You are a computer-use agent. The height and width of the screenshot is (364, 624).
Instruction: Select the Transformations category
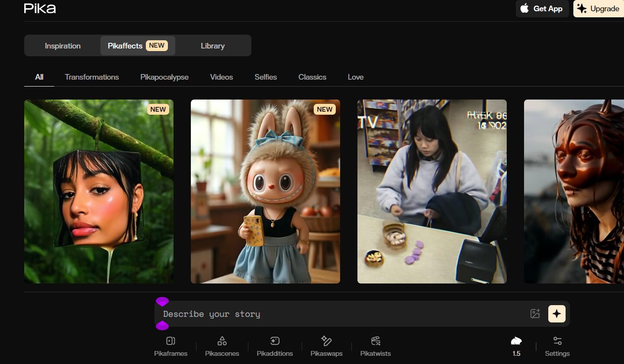pos(92,77)
